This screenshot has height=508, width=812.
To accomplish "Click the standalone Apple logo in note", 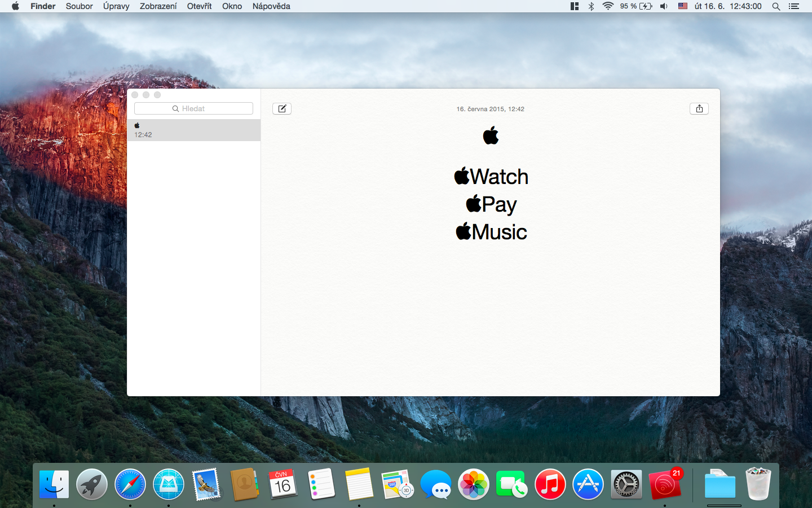I will point(491,135).
